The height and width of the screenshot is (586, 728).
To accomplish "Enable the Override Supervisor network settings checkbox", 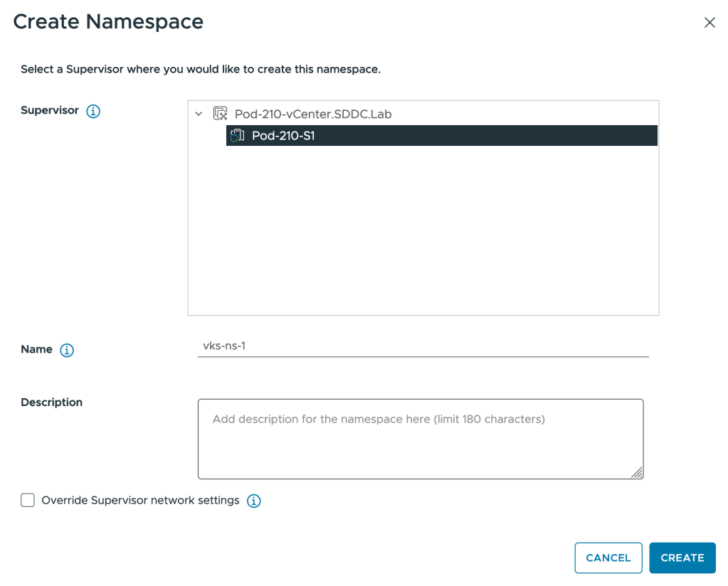I will pos(28,501).
